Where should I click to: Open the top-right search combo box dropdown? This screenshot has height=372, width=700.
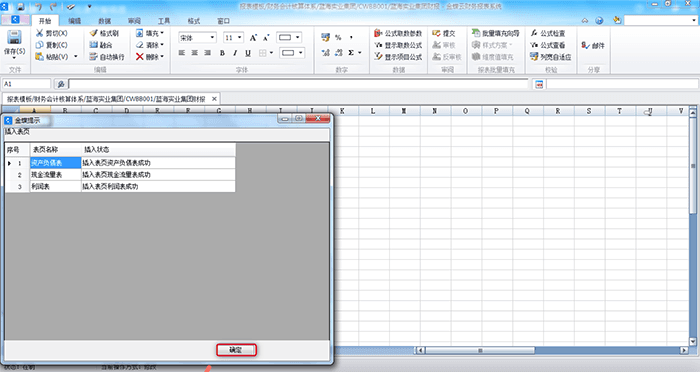pos(693,21)
